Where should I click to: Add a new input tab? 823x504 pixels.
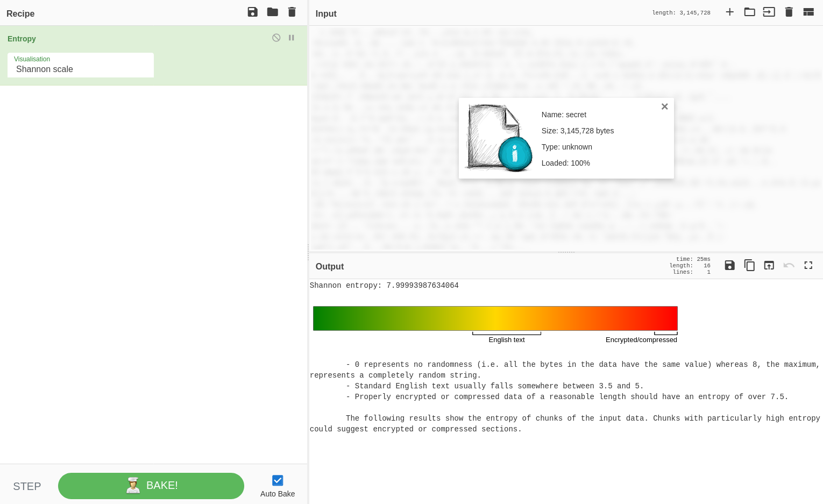729,12
